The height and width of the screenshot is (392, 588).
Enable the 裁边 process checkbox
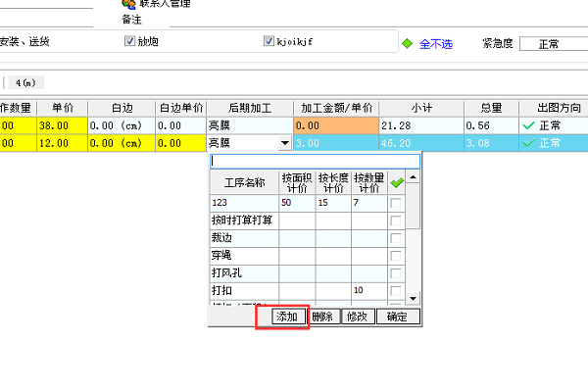[395, 238]
